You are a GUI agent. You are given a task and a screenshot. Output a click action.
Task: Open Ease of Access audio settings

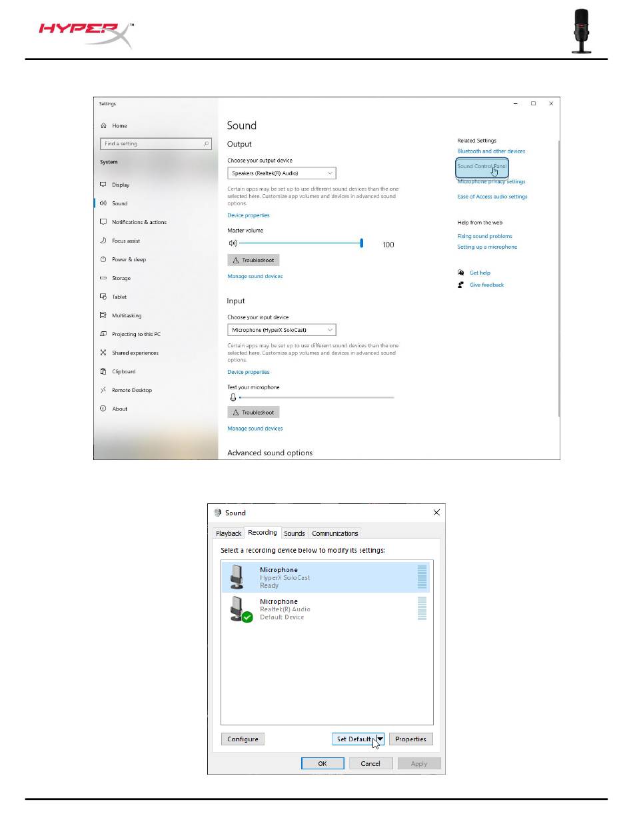492,197
